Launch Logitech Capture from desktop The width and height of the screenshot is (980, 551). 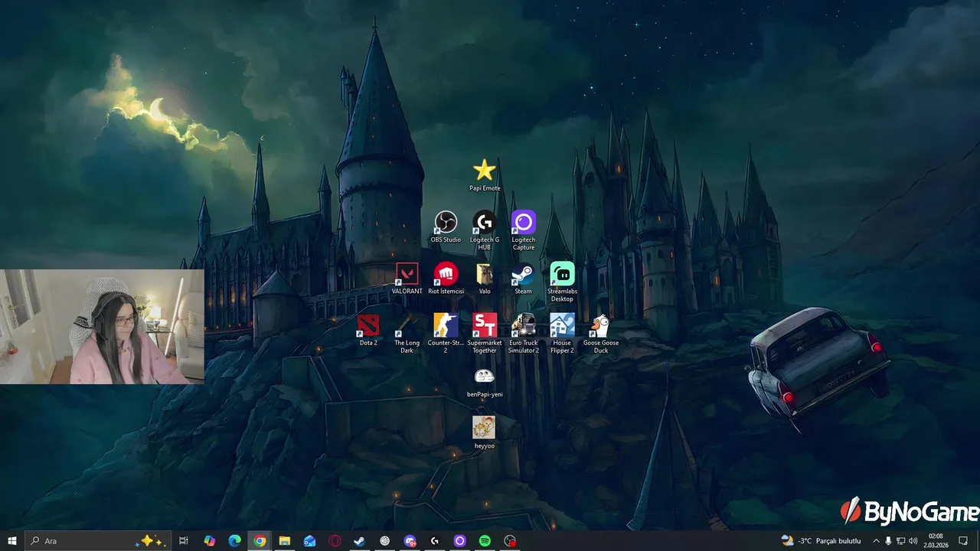(x=524, y=223)
